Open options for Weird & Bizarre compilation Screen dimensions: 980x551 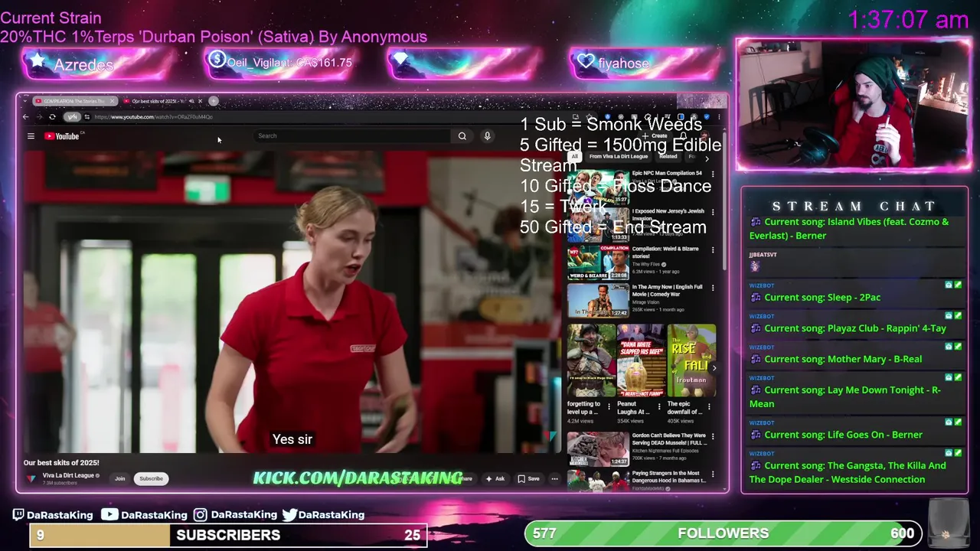713,250
